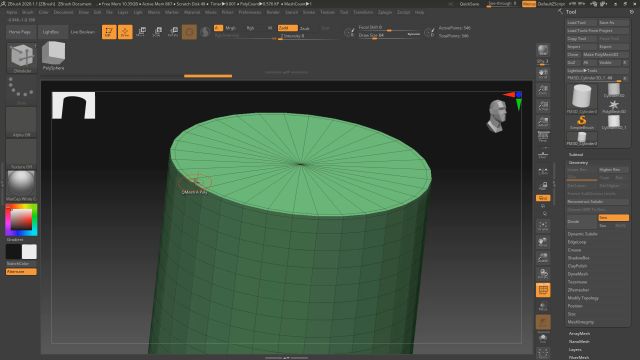This screenshot has width=640, height=360.
Task: Open the stroke Dots selector
Action: [x=21, y=89]
